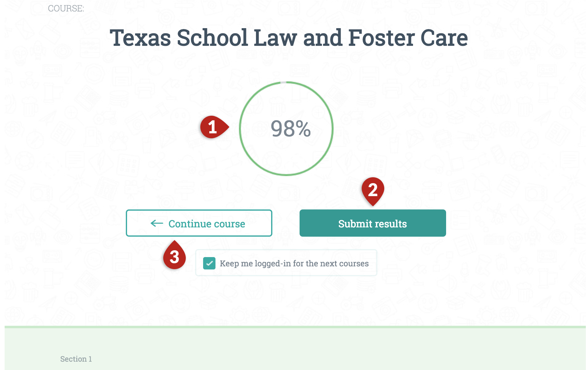588x370 pixels.
Task: Click the Keep me logged-in label text
Action: [294, 264]
